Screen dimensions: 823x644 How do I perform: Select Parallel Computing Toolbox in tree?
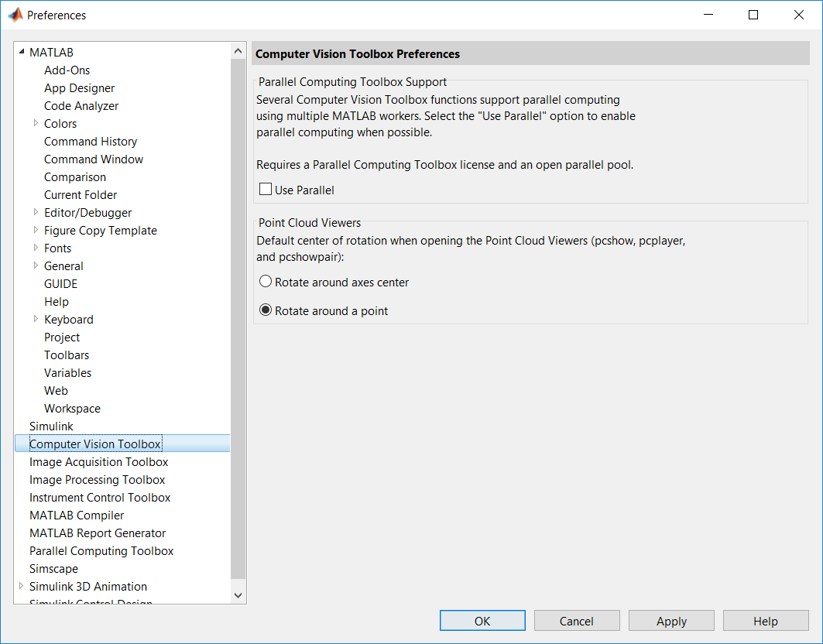pyautogui.click(x=101, y=551)
